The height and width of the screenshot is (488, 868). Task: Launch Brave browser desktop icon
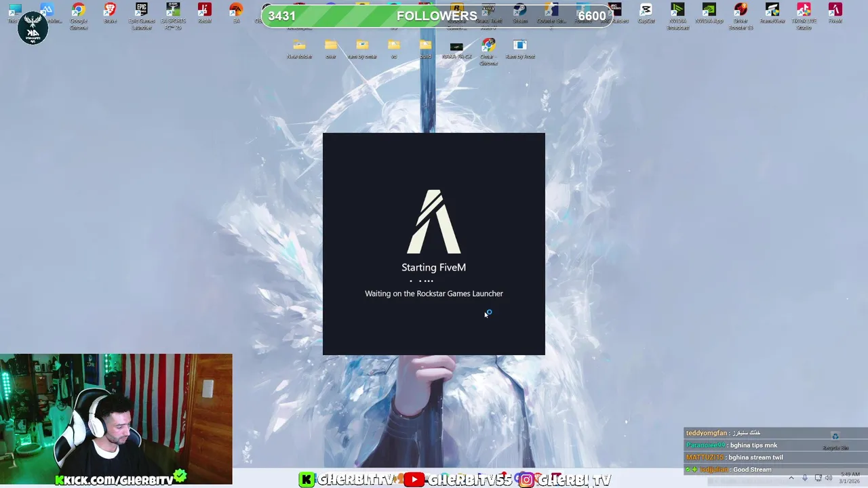coord(110,13)
